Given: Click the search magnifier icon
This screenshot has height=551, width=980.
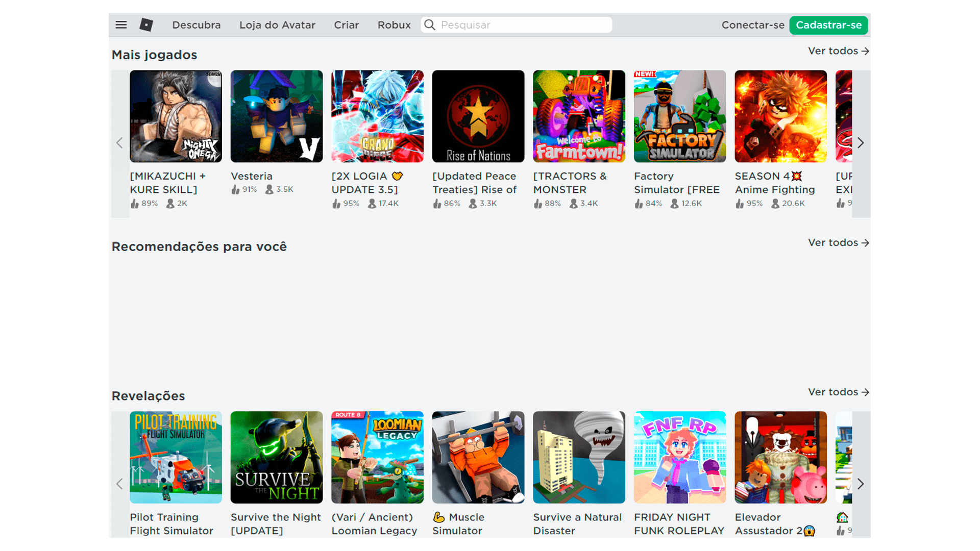Looking at the screenshot, I should 429,25.
